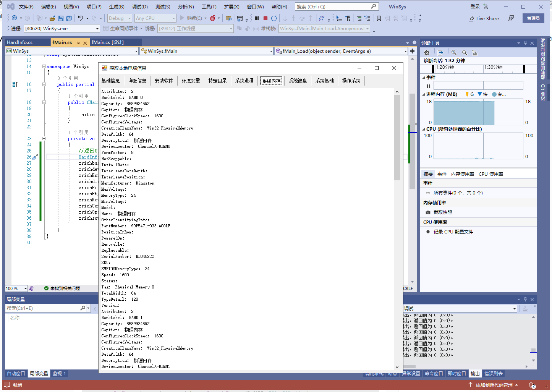
Task: Collapse the fMain constructor block at line 18
Action: (x=44, y=102)
